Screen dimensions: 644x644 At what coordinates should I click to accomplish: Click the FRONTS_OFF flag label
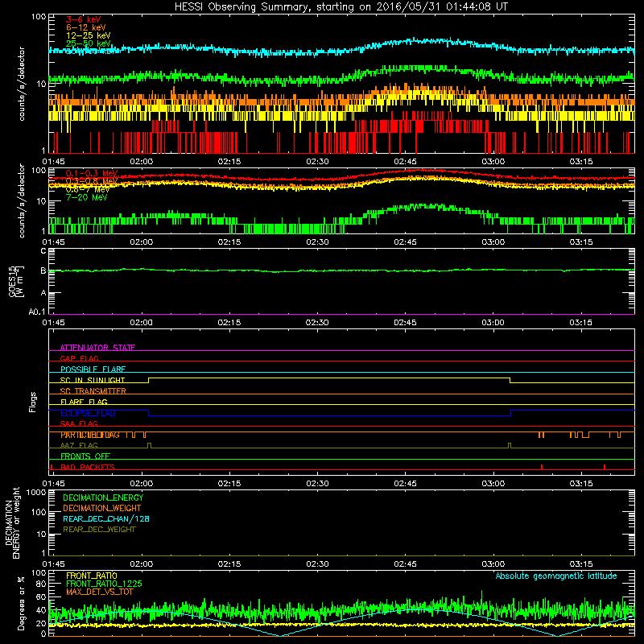85,456
